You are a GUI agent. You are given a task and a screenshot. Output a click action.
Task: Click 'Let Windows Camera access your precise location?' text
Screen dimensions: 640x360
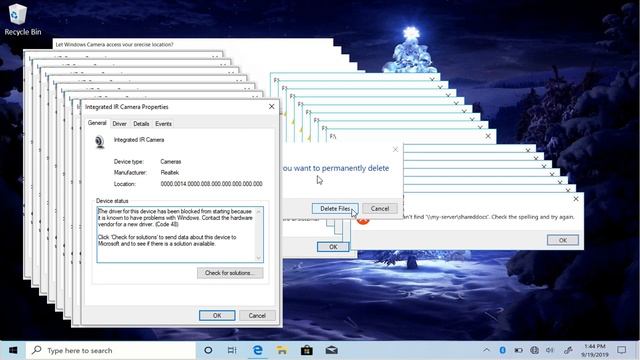point(114,44)
